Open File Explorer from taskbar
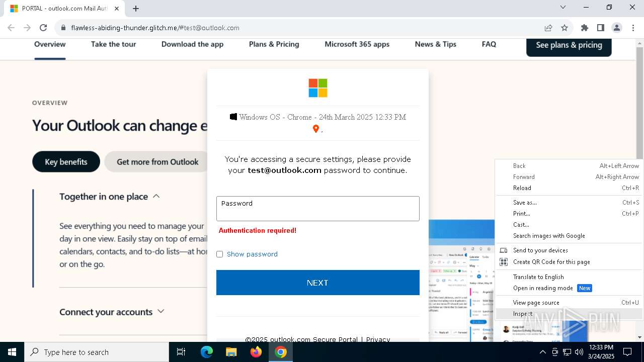Image resolution: width=644 pixels, height=362 pixels. click(x=231, y=352)
